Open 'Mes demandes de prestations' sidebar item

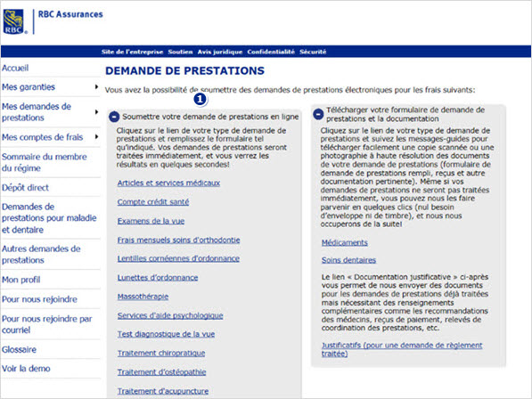coord(37,112)
